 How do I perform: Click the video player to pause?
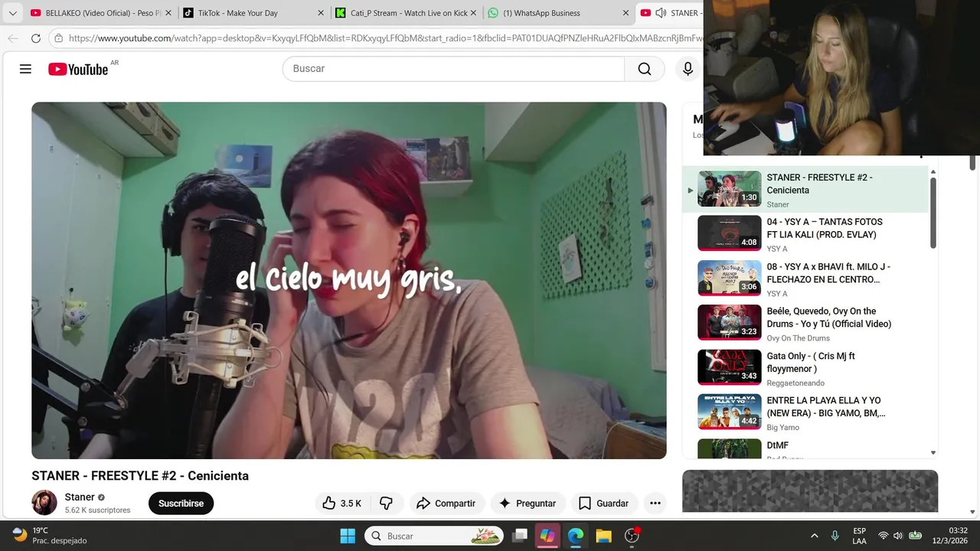coord(348,280)
